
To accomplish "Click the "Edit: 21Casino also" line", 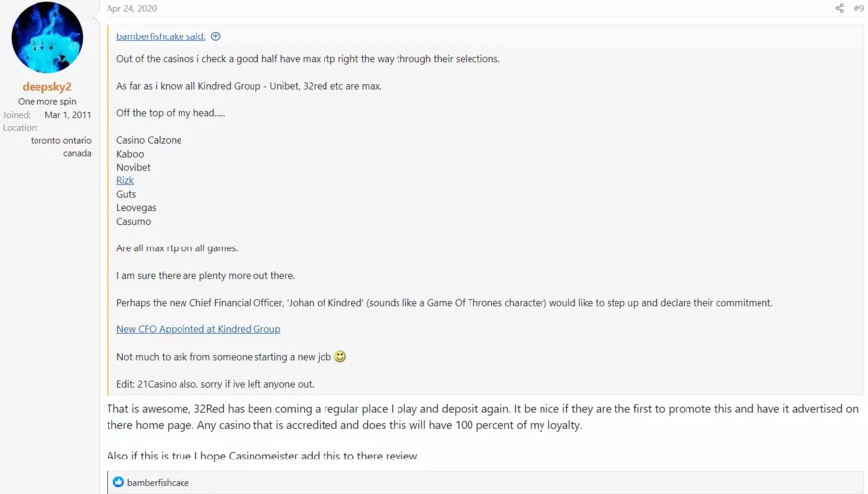I will tap(215, 384).
